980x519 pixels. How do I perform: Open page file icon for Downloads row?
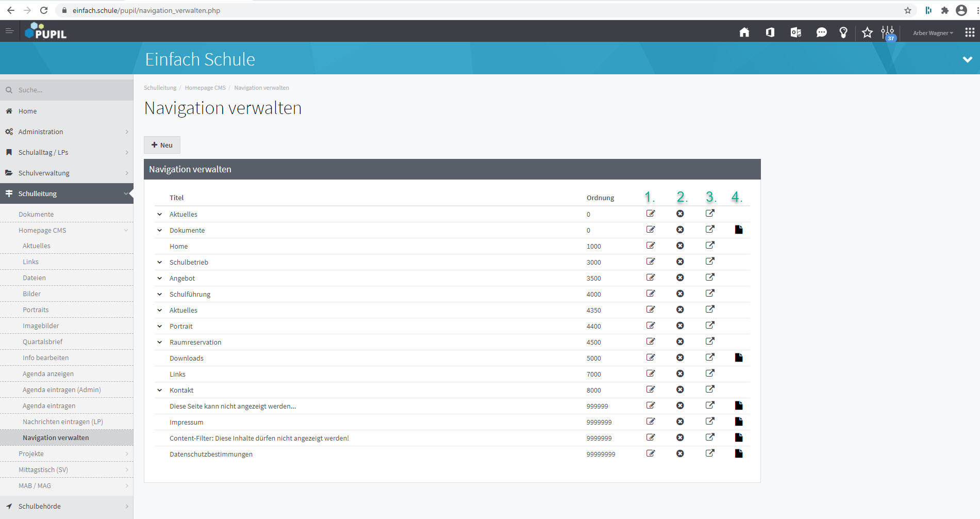pyautogui.click(x=739, y=358)
